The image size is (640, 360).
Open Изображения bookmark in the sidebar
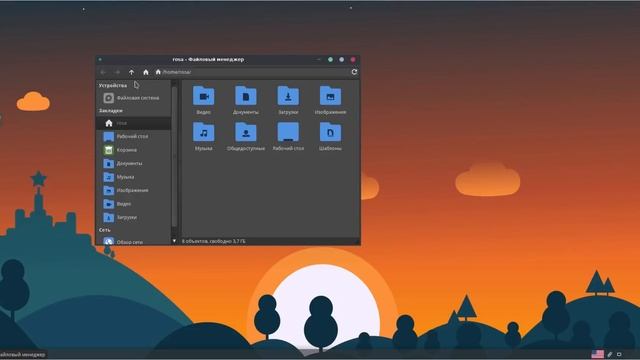coord(133,190)
